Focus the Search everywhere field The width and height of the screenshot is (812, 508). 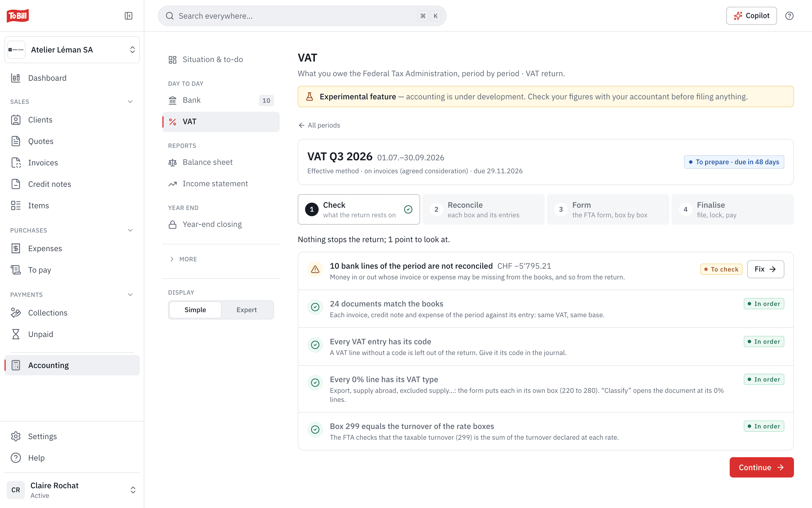[302, 16]
